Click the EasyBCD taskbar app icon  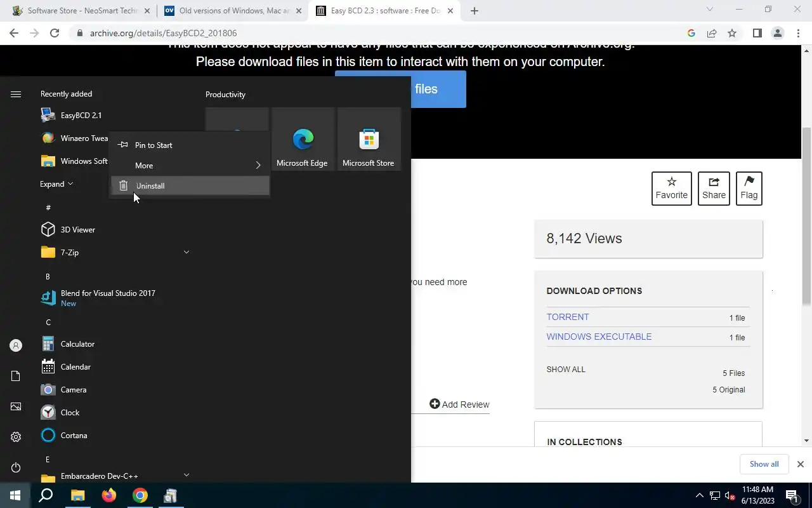[170, 495]
